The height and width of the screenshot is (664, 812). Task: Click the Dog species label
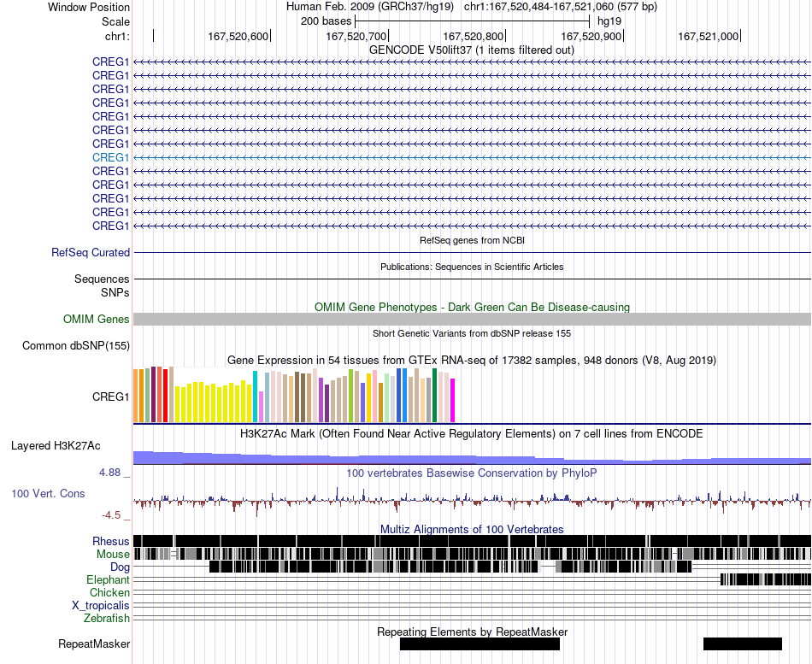pyautogui.click(x=120, y=567)
